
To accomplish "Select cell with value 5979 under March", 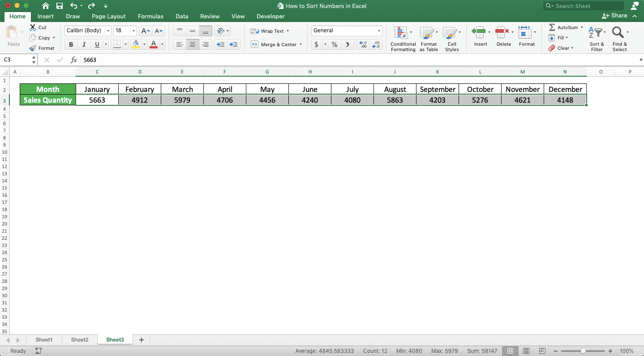I will (182, 100).
